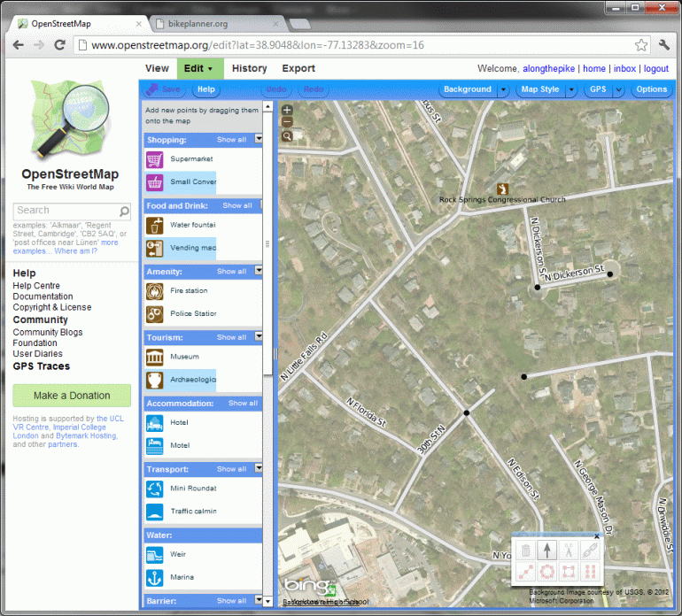Image resolution: width=682 pixels, height=616 pixels.
Task: Click the Supermarket shopping cart icon
Action: (154, 159)
